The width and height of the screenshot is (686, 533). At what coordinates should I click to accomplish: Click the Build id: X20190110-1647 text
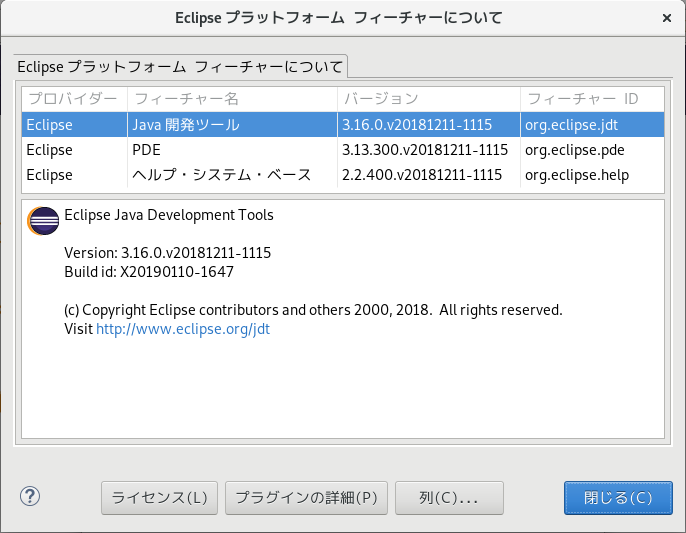(x=149, y=272)
